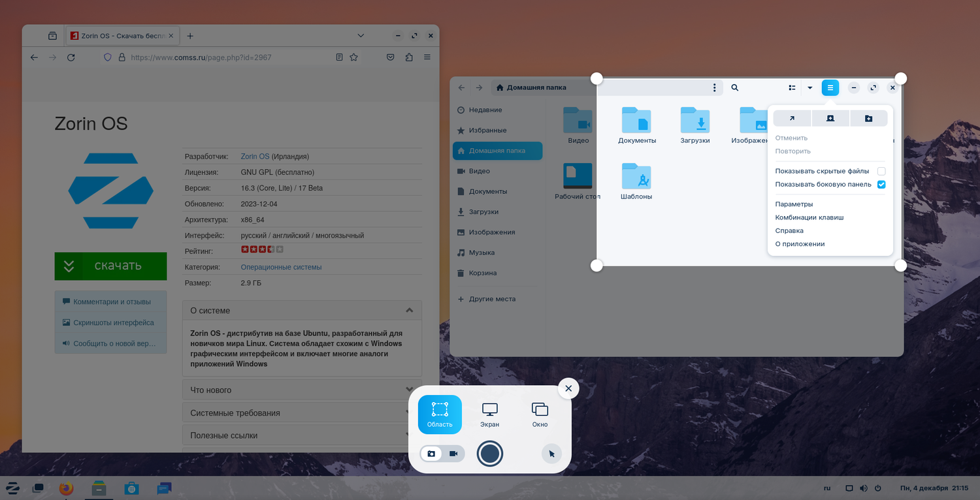980x500 pixels.
Task: Switch to video screen recording mode
Action: [453, 454]
